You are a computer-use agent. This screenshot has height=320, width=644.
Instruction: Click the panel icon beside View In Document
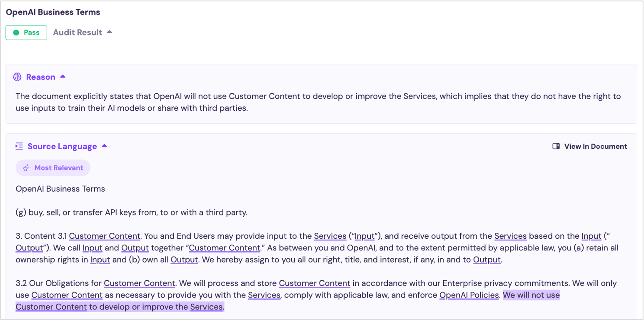click(556, 146)
